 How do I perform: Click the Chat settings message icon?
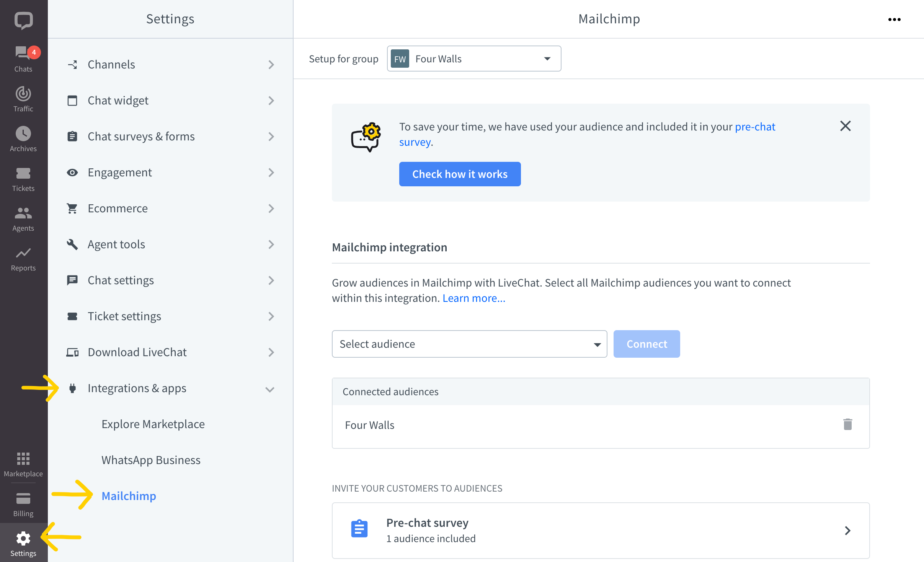pyautogui.click(x=72, y=280)
